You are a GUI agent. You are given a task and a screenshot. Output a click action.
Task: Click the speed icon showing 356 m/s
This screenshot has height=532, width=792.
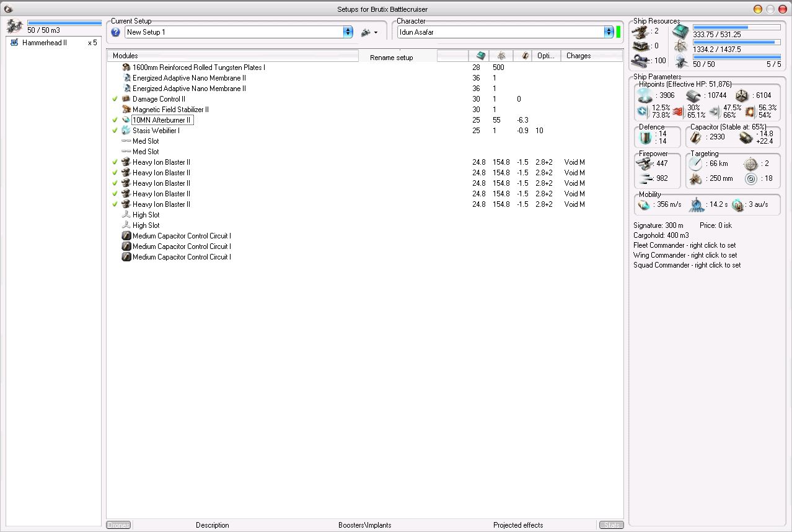point(645,204)
